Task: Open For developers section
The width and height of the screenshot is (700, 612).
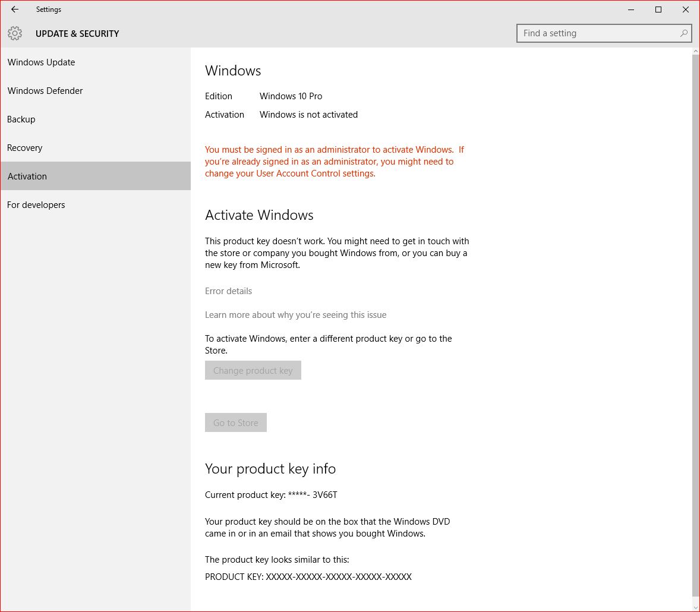Action: (96, 205)
